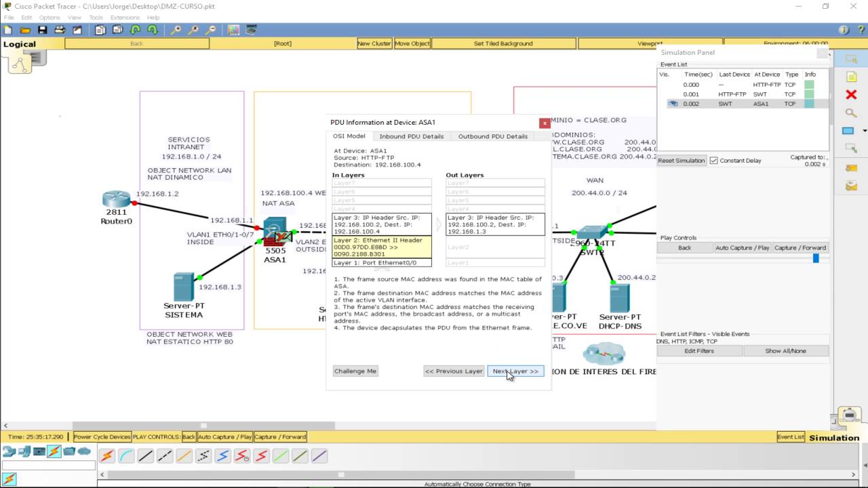Image resolution: width=868 pixels, height=488 pixels.
Task: Open the File menu
Action: tap(9, 18)
